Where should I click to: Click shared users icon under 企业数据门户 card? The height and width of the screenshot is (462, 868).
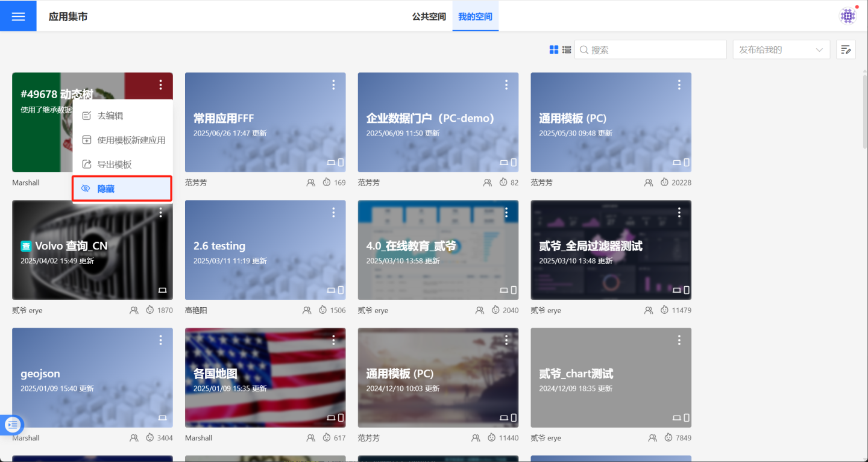(x=488, y=183)
